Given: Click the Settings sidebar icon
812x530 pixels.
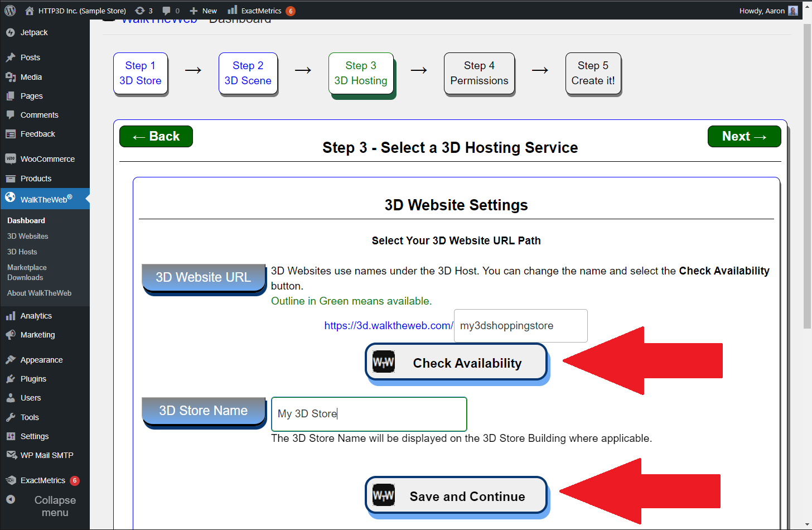Looking at the screenshot, I should coord(10,436).
